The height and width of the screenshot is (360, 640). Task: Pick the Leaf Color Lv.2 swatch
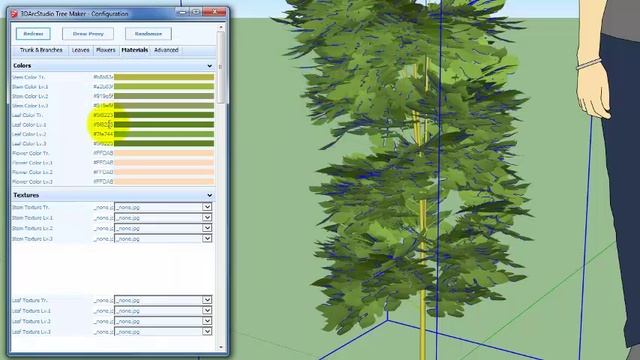(164, 134)
